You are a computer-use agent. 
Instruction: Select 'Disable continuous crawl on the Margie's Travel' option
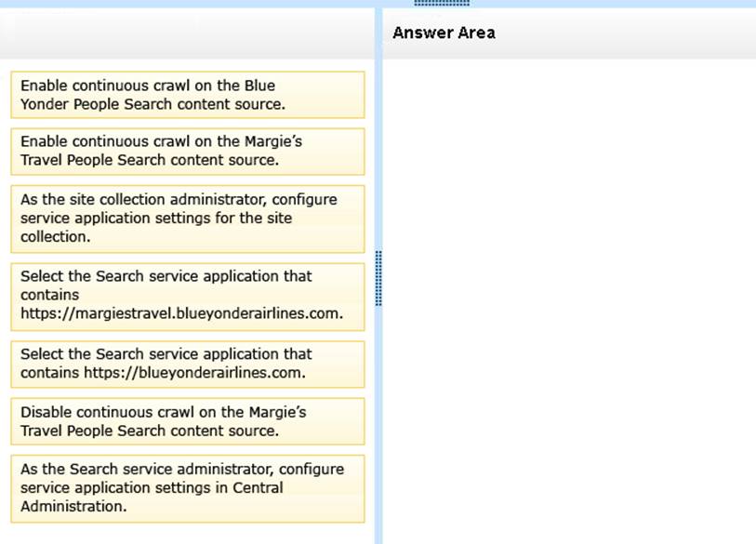(188, 421)
